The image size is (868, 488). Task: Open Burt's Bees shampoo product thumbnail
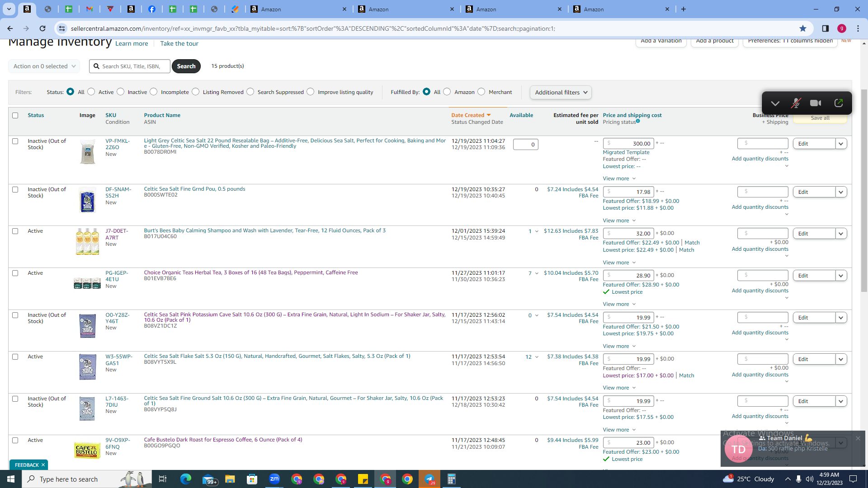pyautogui.click(x=87, y=241)
